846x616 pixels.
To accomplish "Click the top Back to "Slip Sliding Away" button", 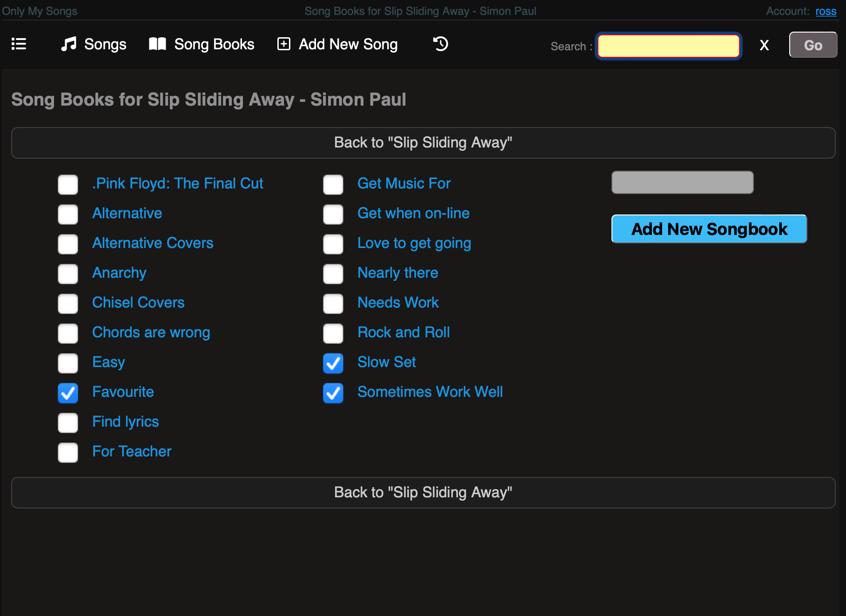I will click(x=423, y=143).
